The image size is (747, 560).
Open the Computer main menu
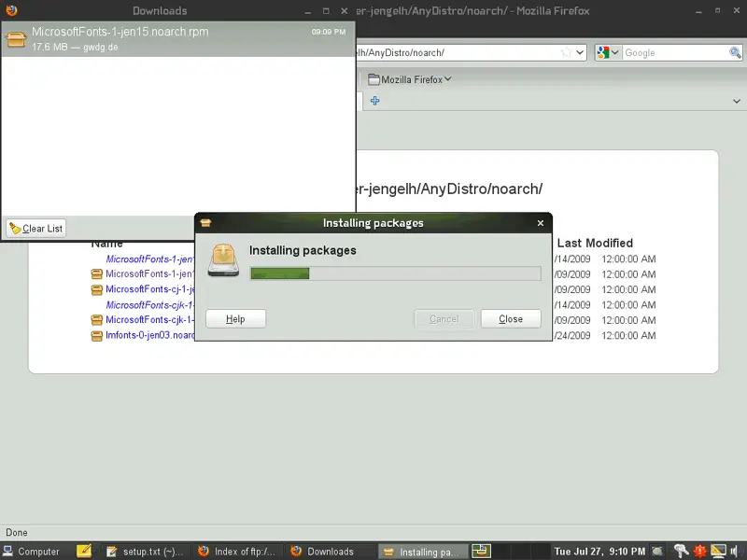tap(32, 552)
